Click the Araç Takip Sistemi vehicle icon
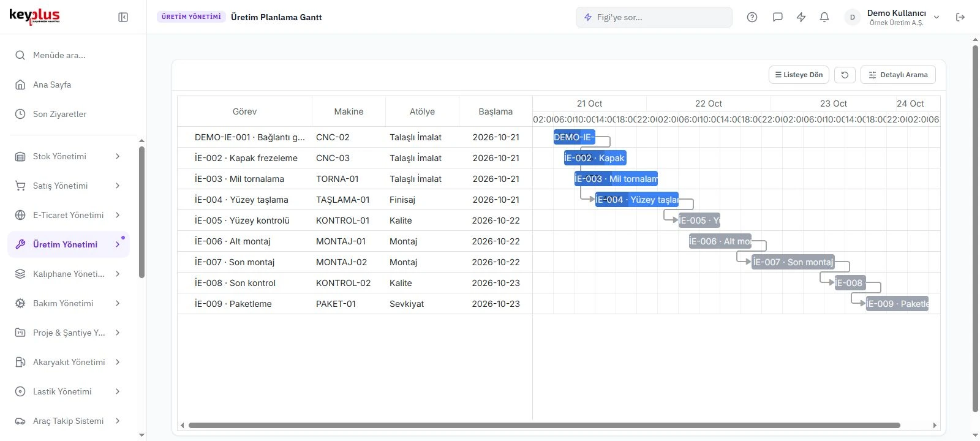Image resolution: width=980 pixels, height=441 pixels. click(20, 421)
